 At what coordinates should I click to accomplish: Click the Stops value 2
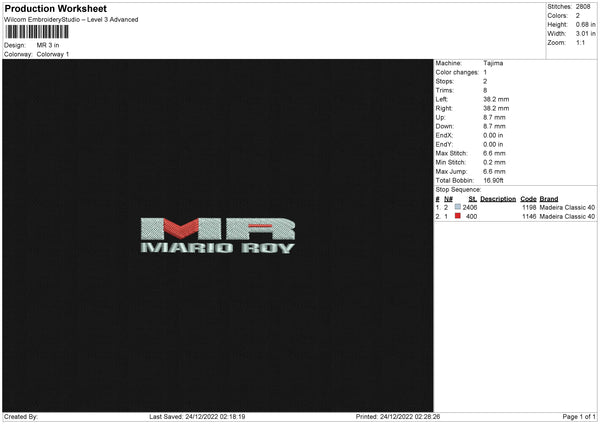click(485, 81)
